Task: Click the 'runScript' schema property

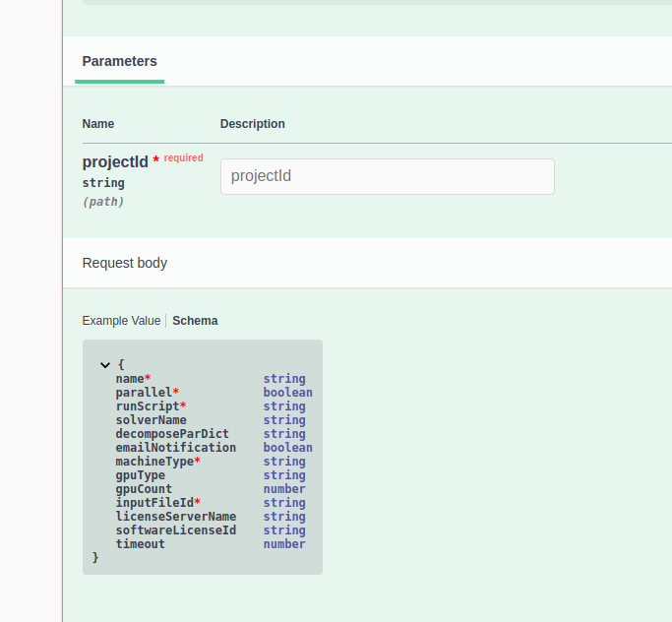Action: pyautogui.click(x=148, y=406)
